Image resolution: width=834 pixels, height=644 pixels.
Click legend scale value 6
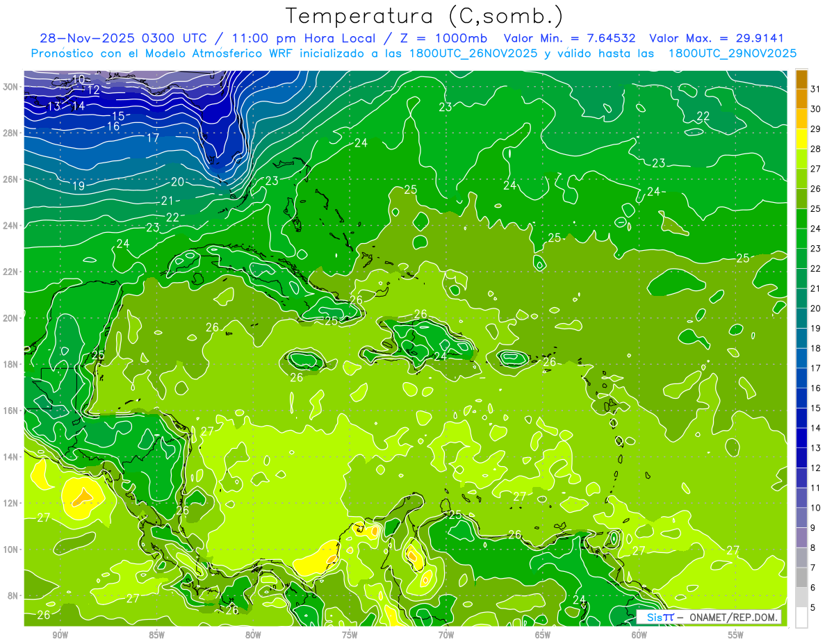pos(814,588)
